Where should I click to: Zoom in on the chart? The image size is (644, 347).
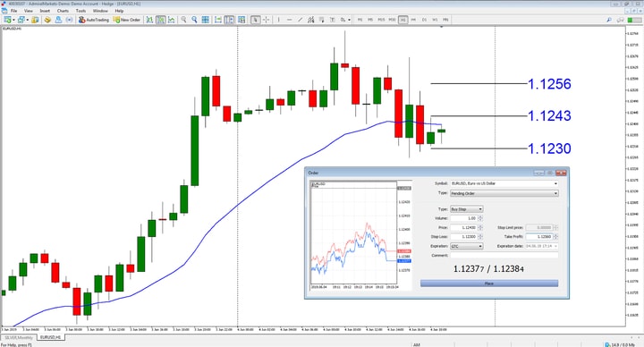pyautogui.click(x=183, y=20)
